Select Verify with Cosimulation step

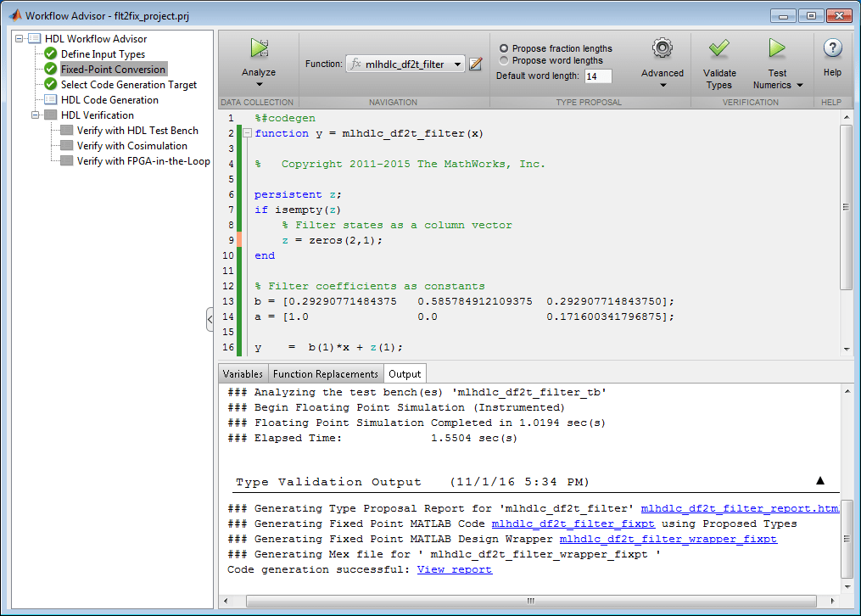point(131,146)
